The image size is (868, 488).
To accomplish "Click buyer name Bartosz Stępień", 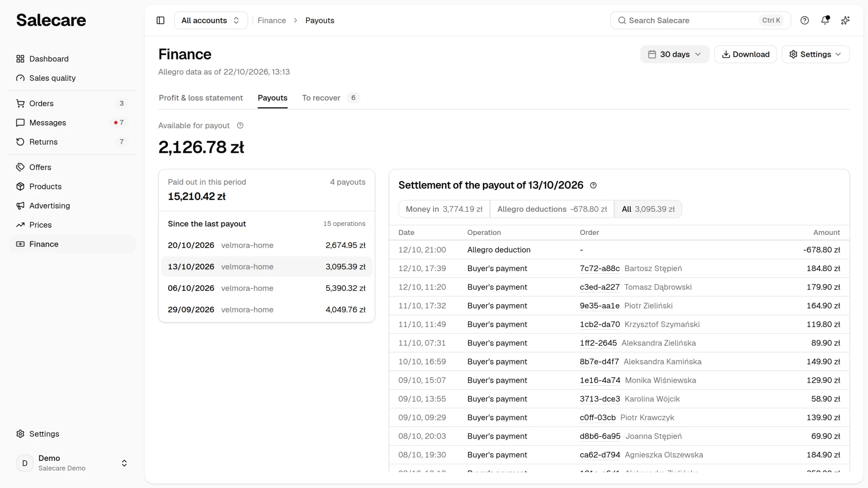I will 653,268.
